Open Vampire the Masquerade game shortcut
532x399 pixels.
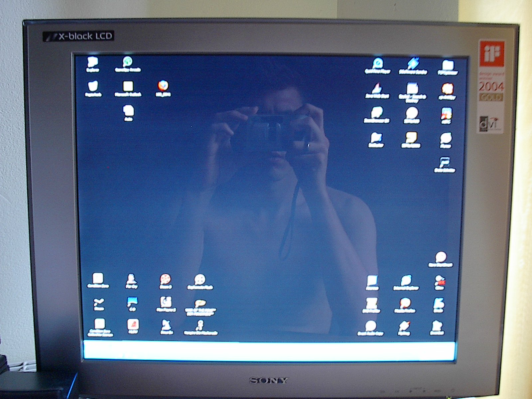click(x=200, y=326)
